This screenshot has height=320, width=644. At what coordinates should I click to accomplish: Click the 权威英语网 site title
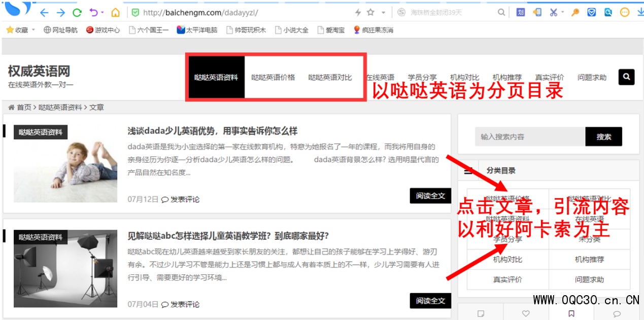pyautogui.click(x=39, y=71)
